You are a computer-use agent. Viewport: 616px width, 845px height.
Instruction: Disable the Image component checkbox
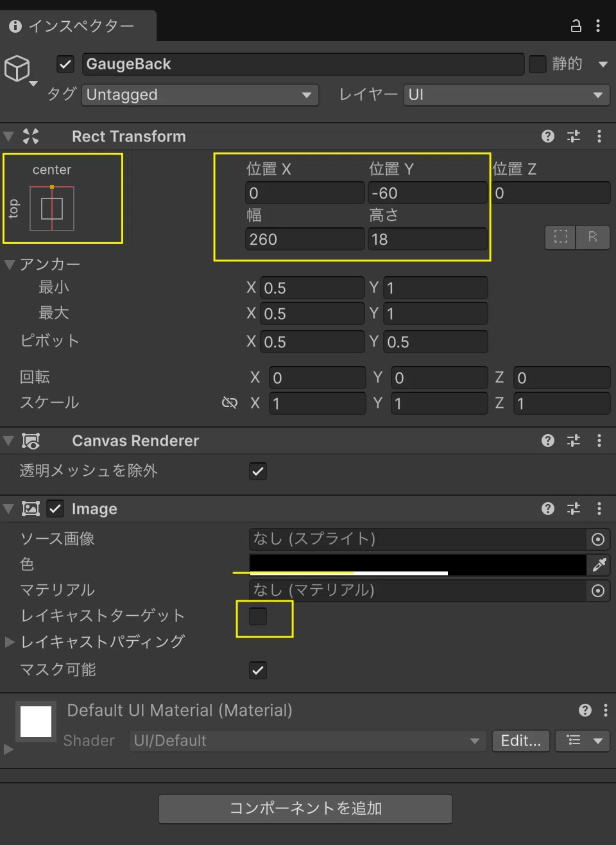(56, 509)
